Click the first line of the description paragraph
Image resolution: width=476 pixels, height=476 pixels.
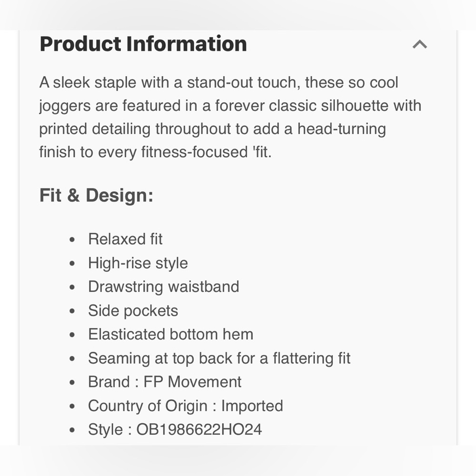218,82
